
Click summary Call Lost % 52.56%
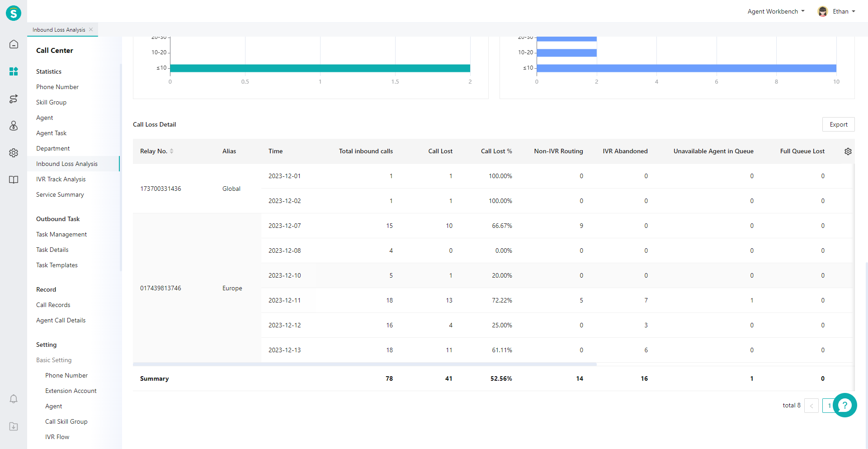point(501,378)
